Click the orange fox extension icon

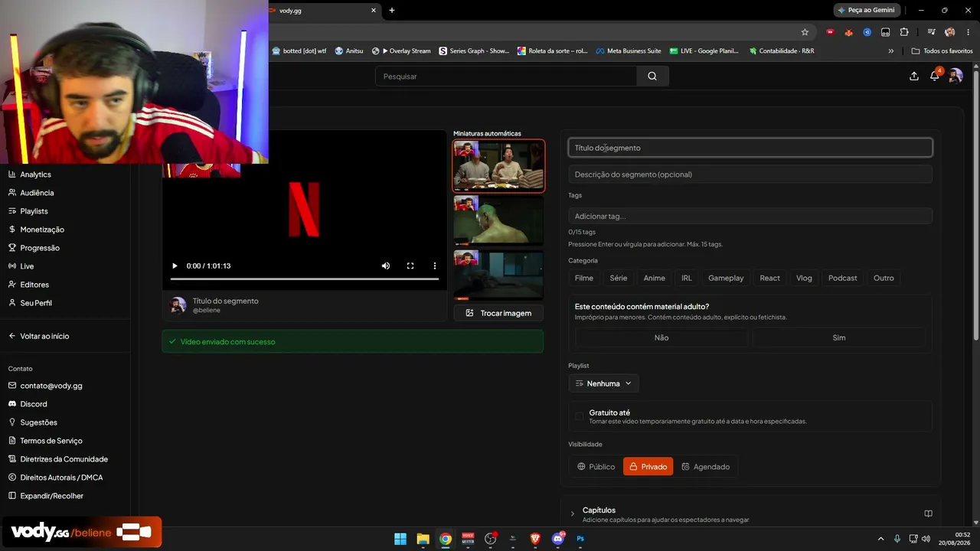848,32
